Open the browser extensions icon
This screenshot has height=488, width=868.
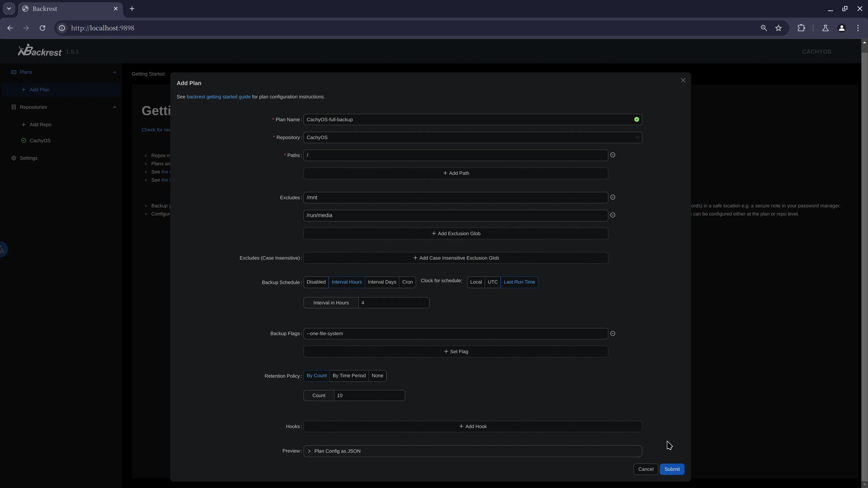click(801, 28)
